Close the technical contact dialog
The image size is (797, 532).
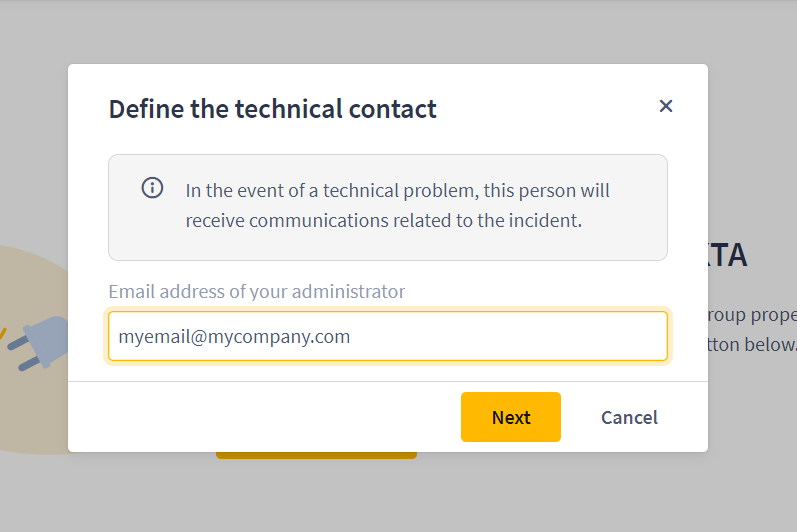click(x=665, y=106)
